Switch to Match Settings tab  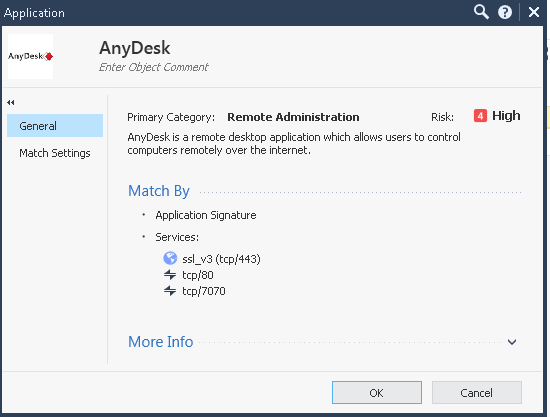[x=55, y=153]
